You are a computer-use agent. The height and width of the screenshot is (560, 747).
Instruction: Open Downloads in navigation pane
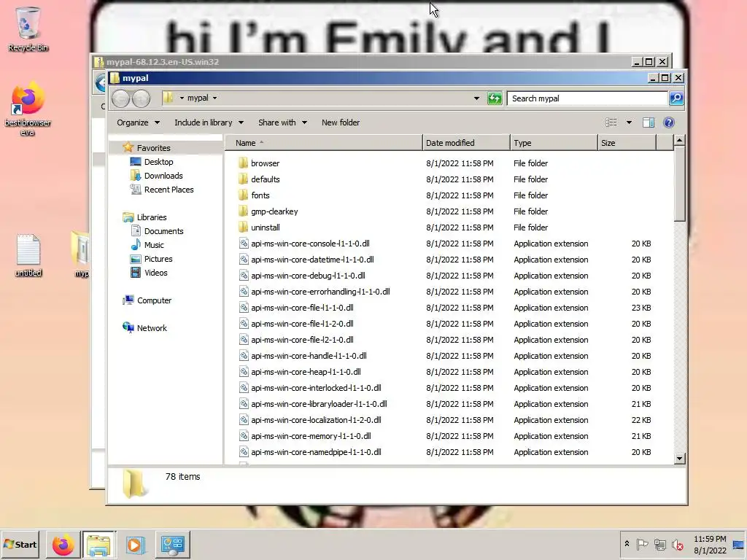tap(163, 176)
